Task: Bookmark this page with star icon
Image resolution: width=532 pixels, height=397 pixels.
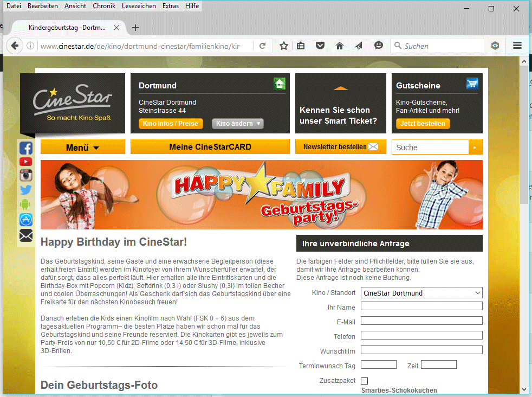Action: click(x=284, y=46)
